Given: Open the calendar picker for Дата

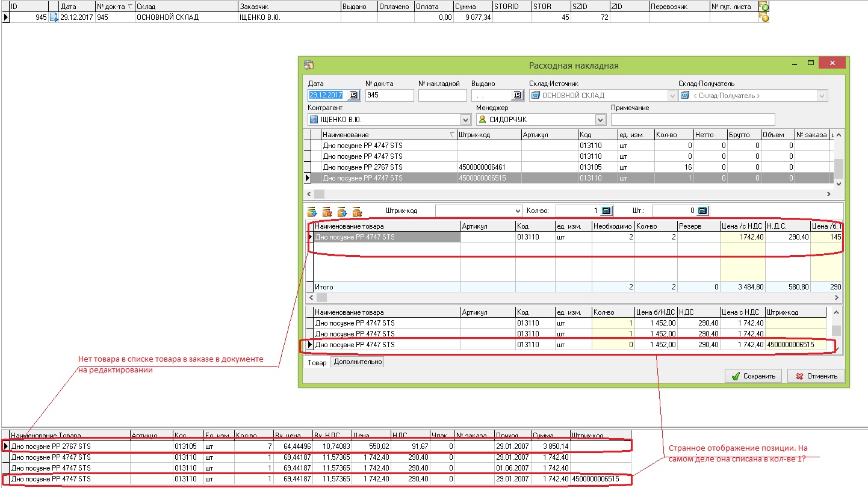Looking at the screenshot, I should point(354,95).
